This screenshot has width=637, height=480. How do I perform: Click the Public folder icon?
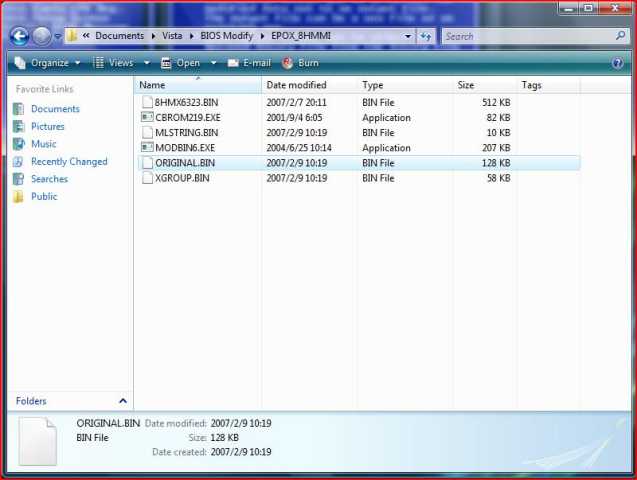tap(18, 197)
